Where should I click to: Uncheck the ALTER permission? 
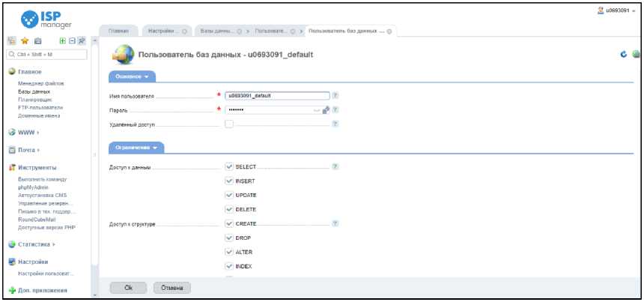[x=229, y=252]
